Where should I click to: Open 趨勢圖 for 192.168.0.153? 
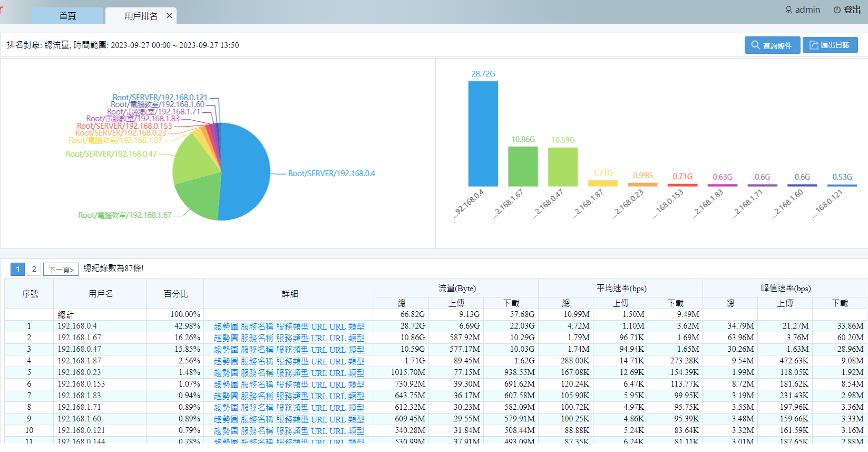(226, 384)
